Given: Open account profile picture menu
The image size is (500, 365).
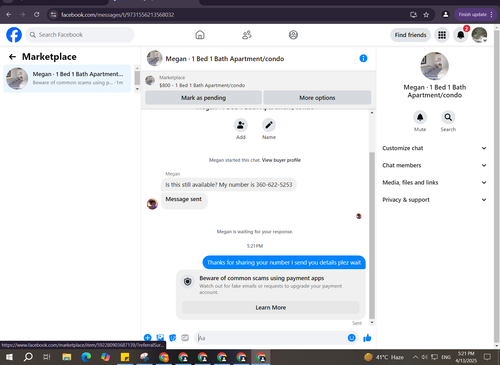Looking at the screenshot, I should [479, 35].
